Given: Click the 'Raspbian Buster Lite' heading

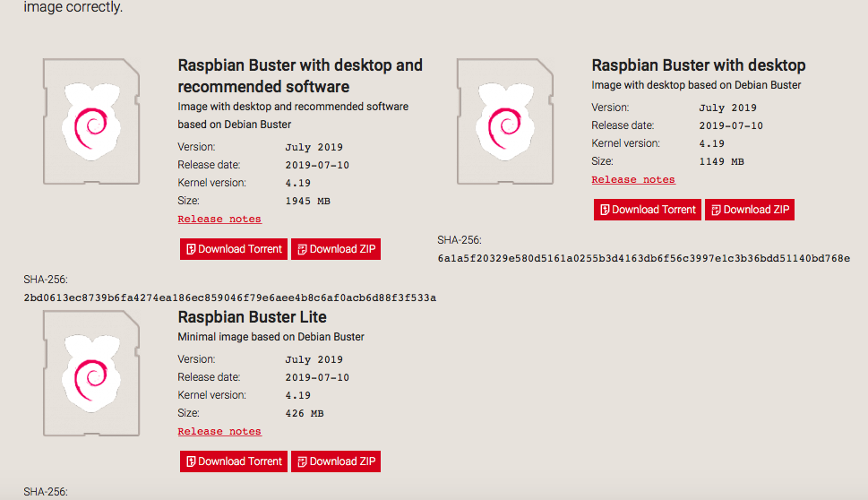Looking at the screenshot, I should [x=252, y=317].
